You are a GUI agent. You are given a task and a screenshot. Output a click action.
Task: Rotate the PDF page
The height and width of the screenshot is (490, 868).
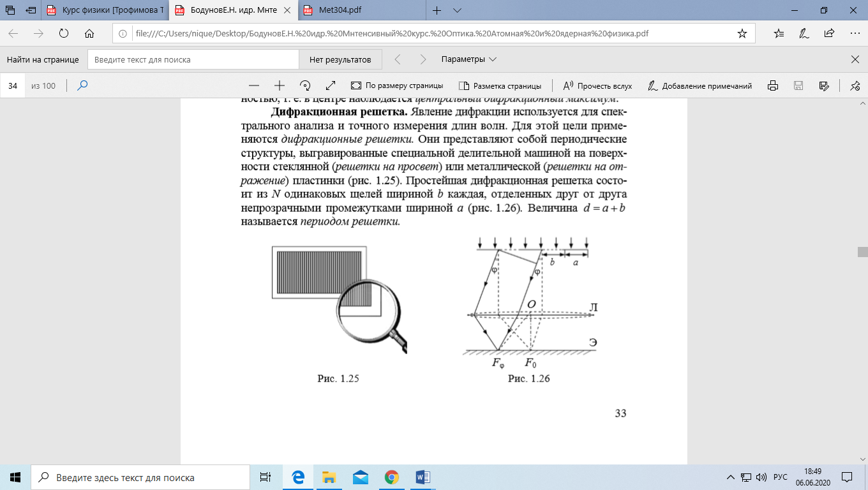(x=304, y=85)
